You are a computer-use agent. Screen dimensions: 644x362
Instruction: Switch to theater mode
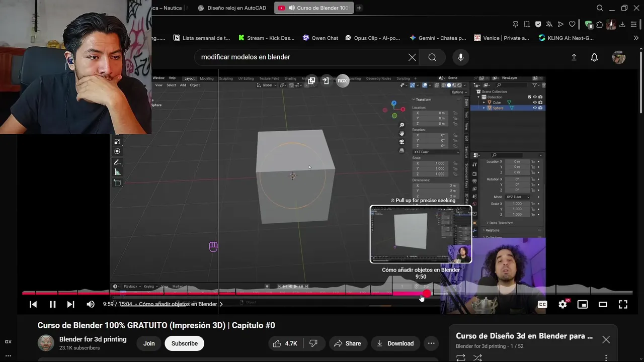(603, 304)
